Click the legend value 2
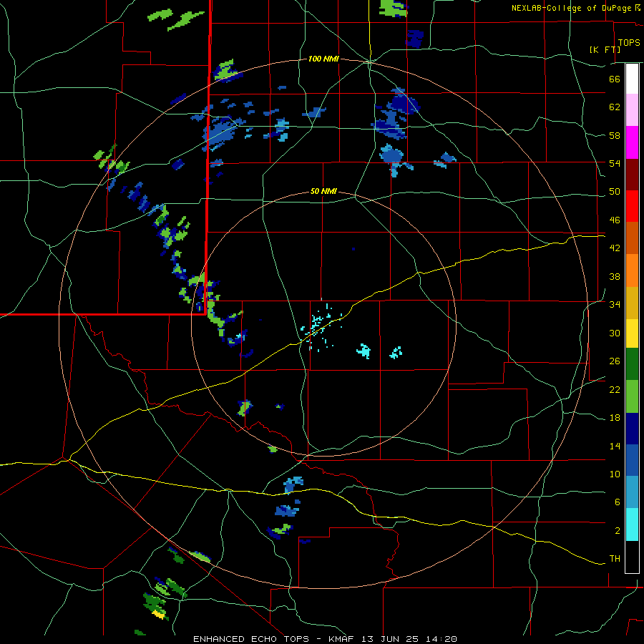644x644 pixels. tap(617, 530)
